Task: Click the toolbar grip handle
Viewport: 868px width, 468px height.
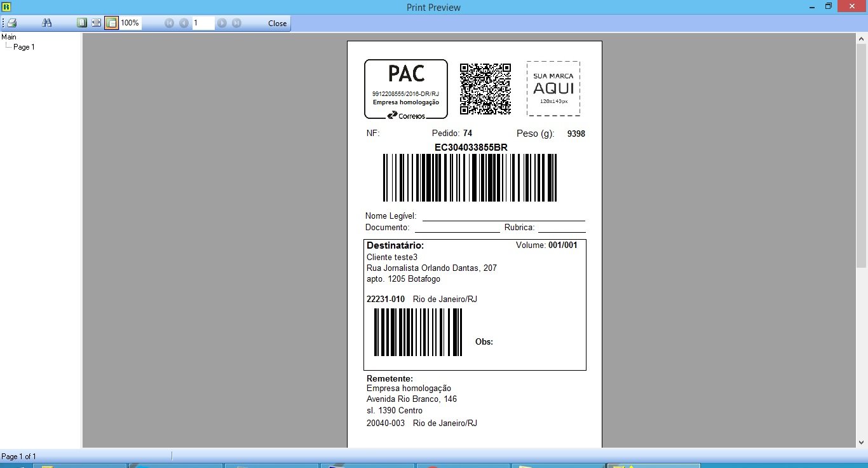Action: 3,23
